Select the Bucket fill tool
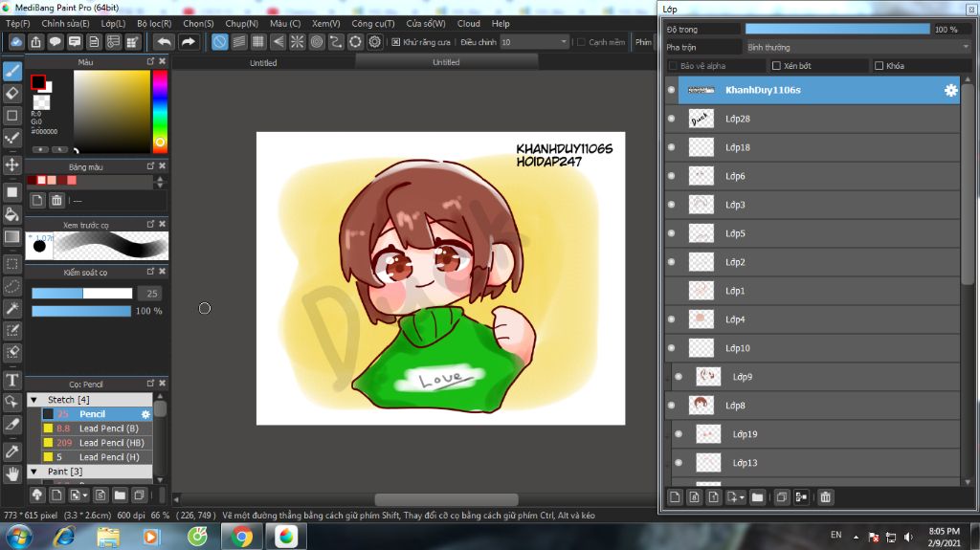Screen dimensions: 980x550 (x=11, y=214)
